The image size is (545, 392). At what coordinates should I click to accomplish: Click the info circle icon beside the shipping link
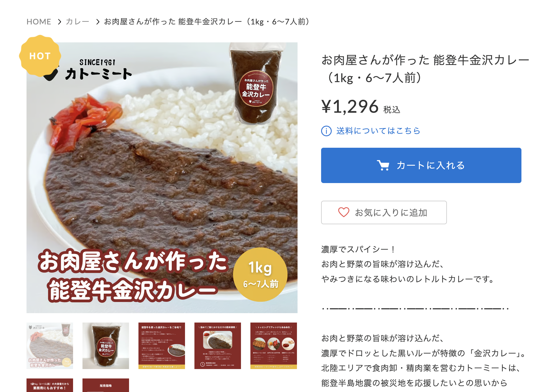coord(326,131)
